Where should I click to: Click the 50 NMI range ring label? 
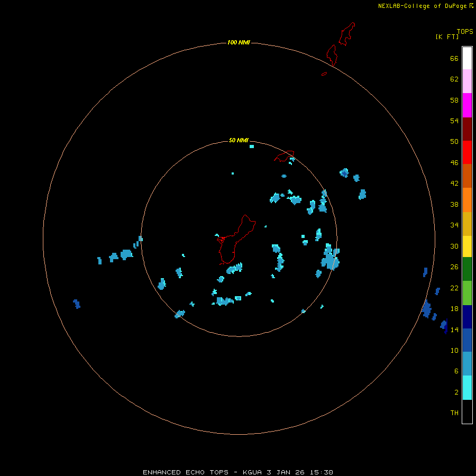click(x=239, y=140)
